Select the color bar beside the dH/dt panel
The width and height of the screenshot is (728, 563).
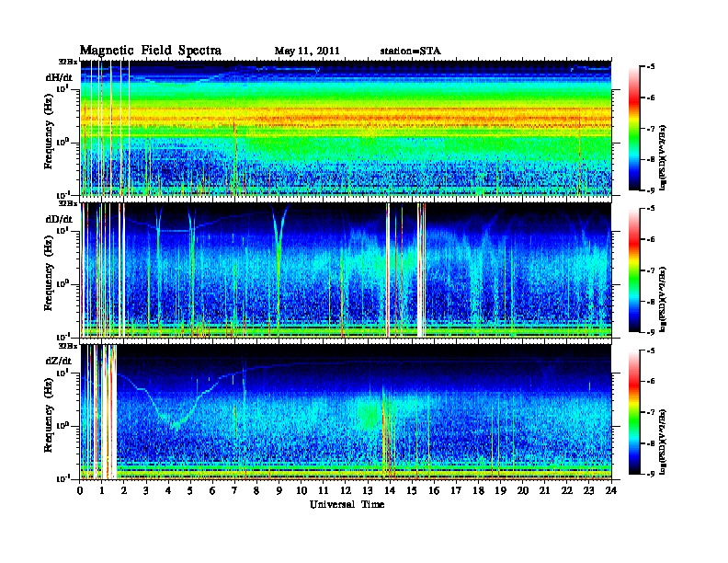point(633,129)
